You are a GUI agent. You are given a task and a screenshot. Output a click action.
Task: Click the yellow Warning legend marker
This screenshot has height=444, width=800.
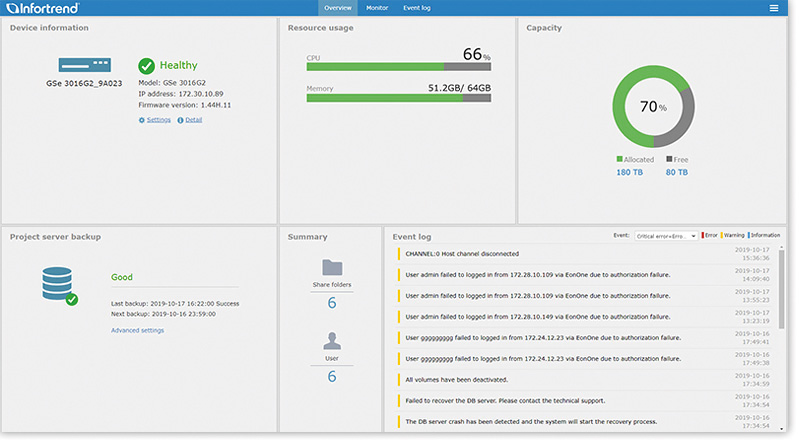point(721,235)
